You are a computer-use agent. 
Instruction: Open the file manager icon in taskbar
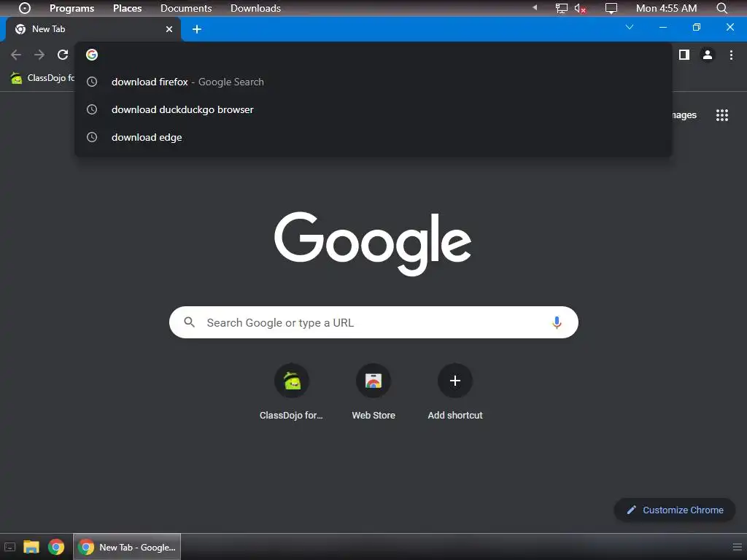tap(31, 547)
